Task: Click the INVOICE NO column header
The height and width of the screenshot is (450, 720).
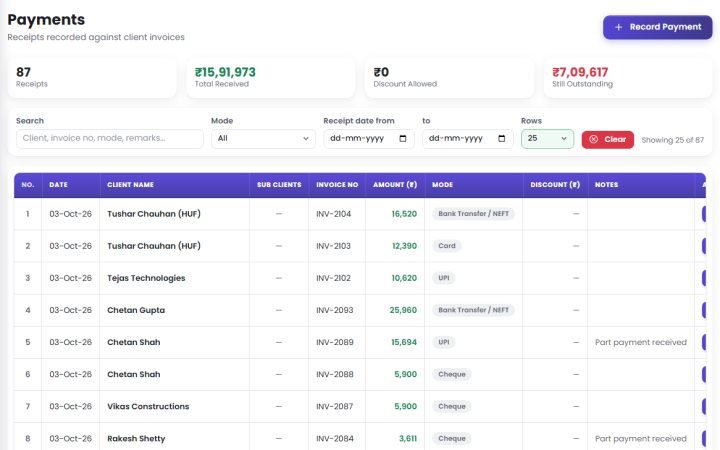Action: tap(337, 185)
